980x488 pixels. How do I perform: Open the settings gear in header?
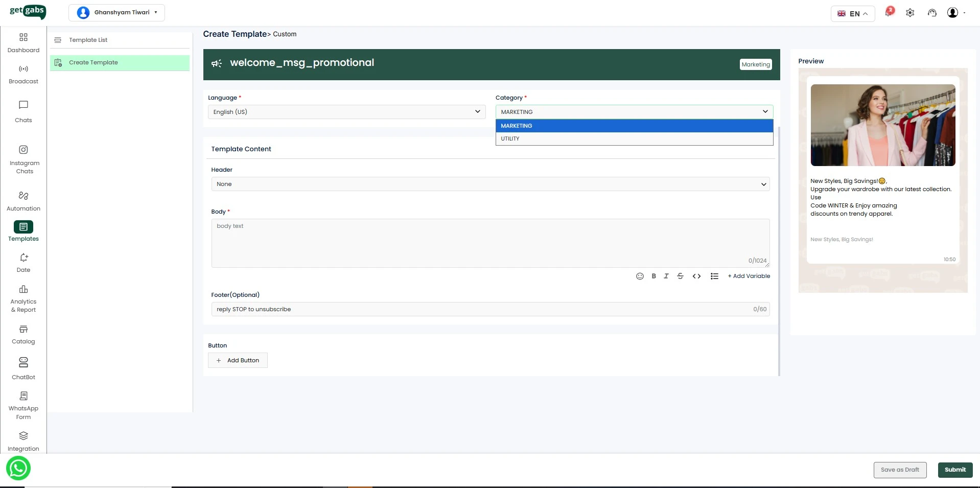pyautogui.click(x=910, y=13)
